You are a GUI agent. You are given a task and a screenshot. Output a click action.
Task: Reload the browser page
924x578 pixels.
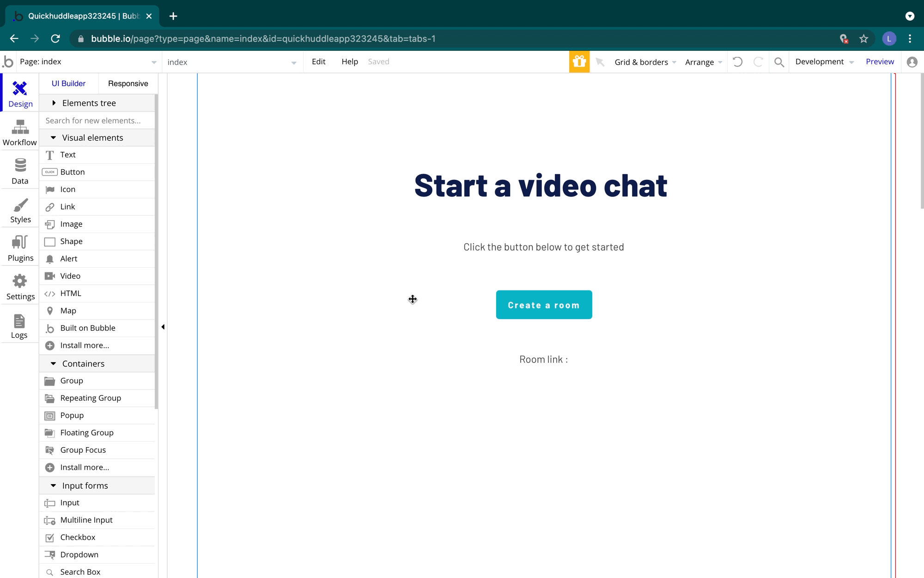[x=55, y=39]
